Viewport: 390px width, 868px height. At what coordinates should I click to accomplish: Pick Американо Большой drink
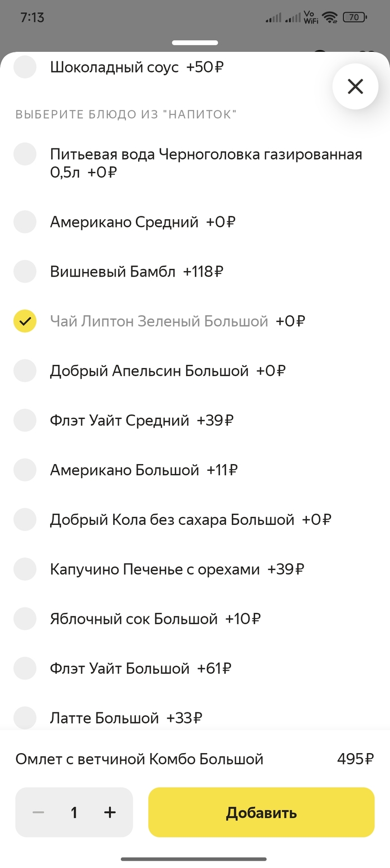coord(25,470)
